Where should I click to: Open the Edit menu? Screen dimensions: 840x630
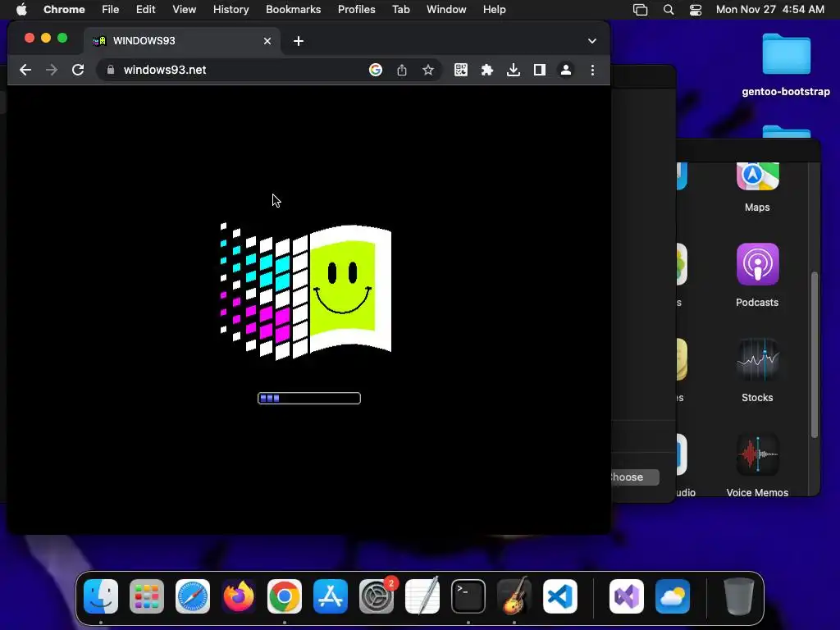145,9
